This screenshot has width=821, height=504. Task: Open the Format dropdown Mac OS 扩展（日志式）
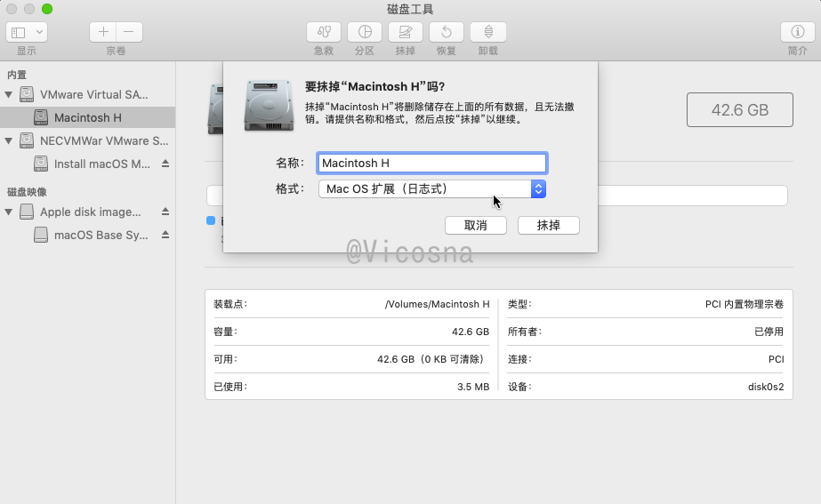pyautogui.click(x=432, y=189)
